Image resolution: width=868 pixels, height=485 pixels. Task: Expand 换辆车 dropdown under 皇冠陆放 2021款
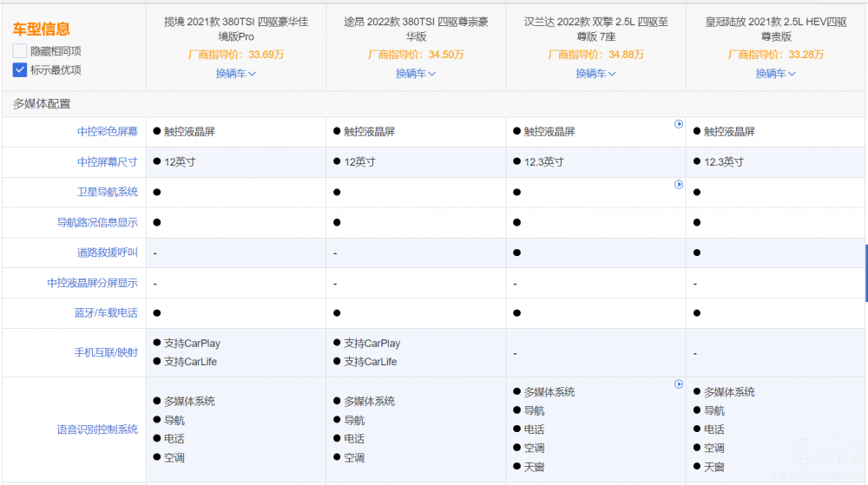pyautogui.click(x=775, y=74)
